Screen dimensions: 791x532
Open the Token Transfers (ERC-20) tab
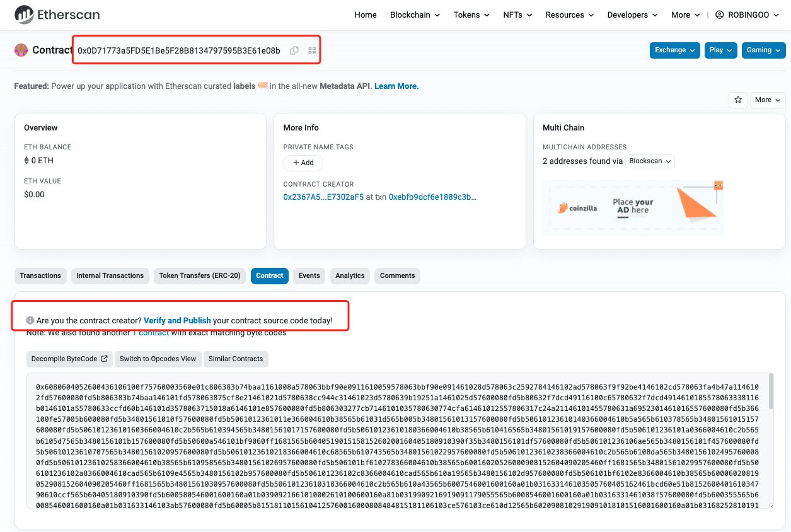point(200,275)
